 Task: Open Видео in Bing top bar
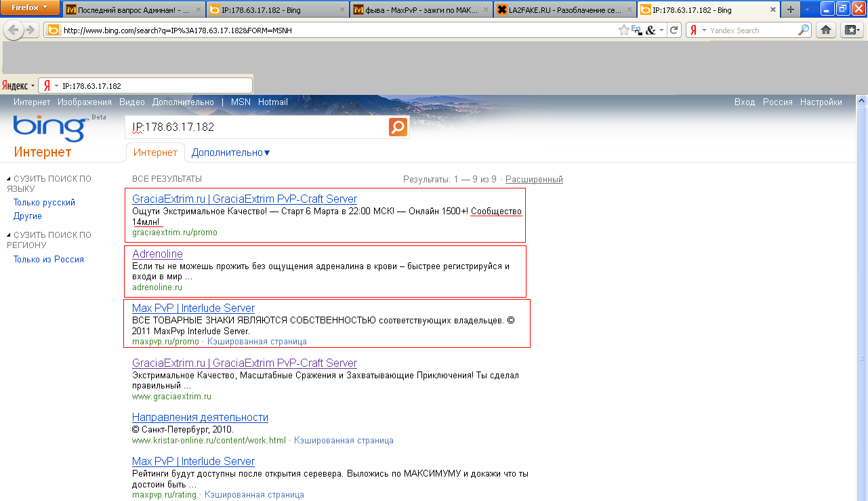132,102
